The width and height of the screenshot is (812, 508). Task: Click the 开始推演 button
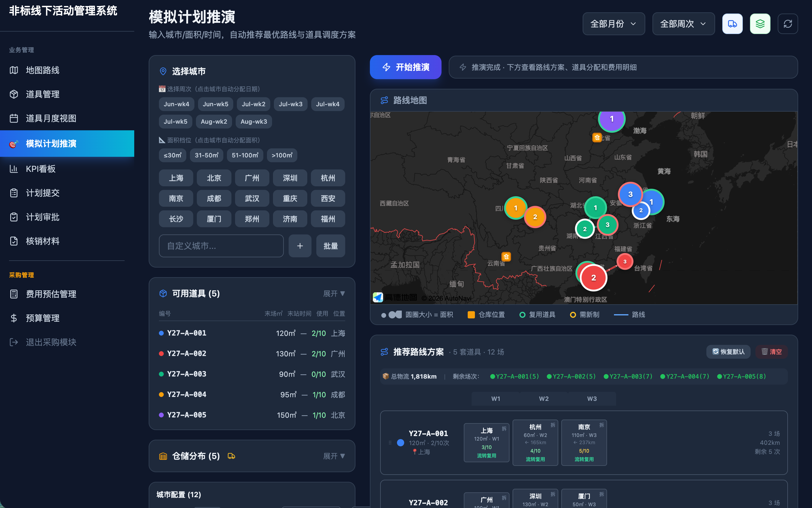[405, 67]
